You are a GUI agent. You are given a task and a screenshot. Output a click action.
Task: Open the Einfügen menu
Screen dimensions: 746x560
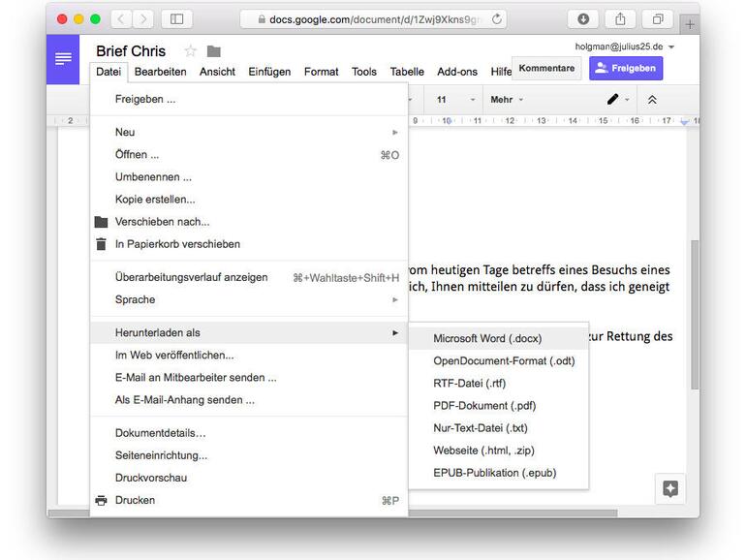point(269,72)
